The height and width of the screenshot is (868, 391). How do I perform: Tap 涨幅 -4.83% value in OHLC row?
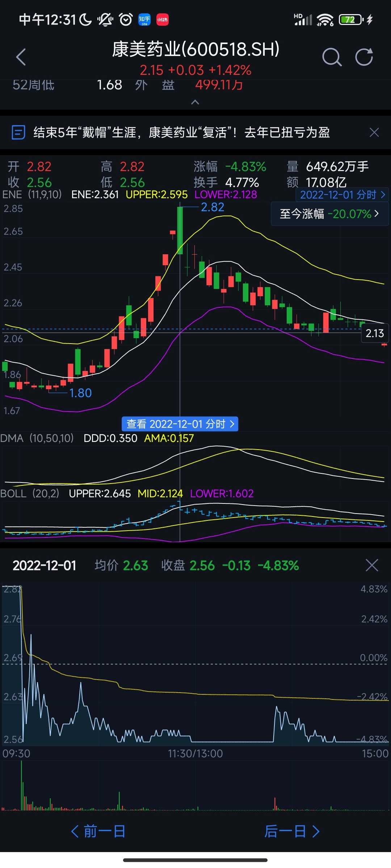click(230, 166)
